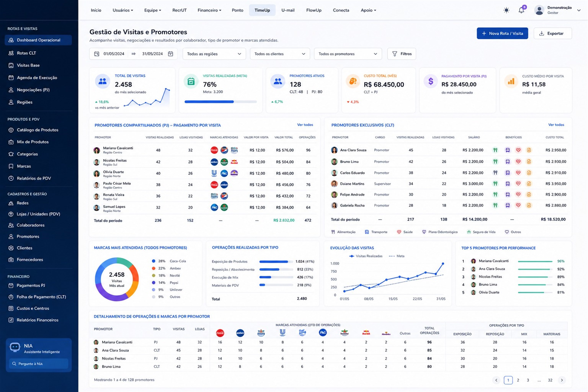This screenshot has width=588, height=392.
Task: Open the Conecta tab
Action: (341, 10)
